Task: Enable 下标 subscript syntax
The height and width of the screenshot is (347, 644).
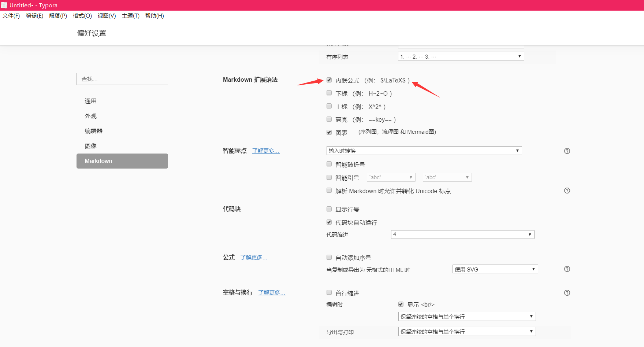Action: point(329,93)
